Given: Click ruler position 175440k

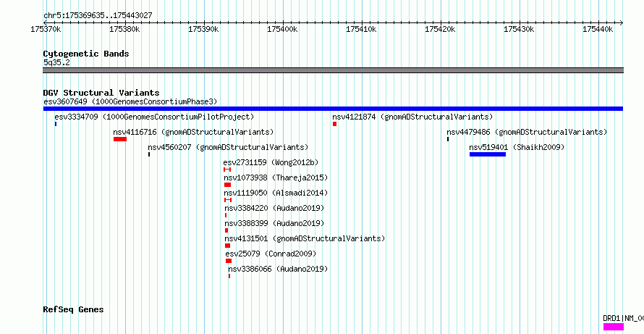Looking at the screenshot, I should click(598, 30).
